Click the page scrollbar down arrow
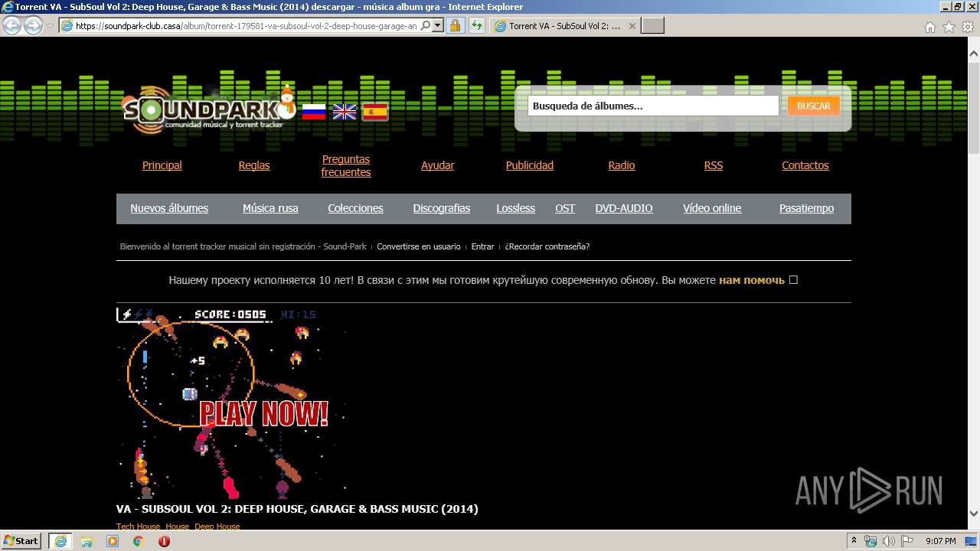The height and width of the screenshot is (551, 980). point(973,513)
